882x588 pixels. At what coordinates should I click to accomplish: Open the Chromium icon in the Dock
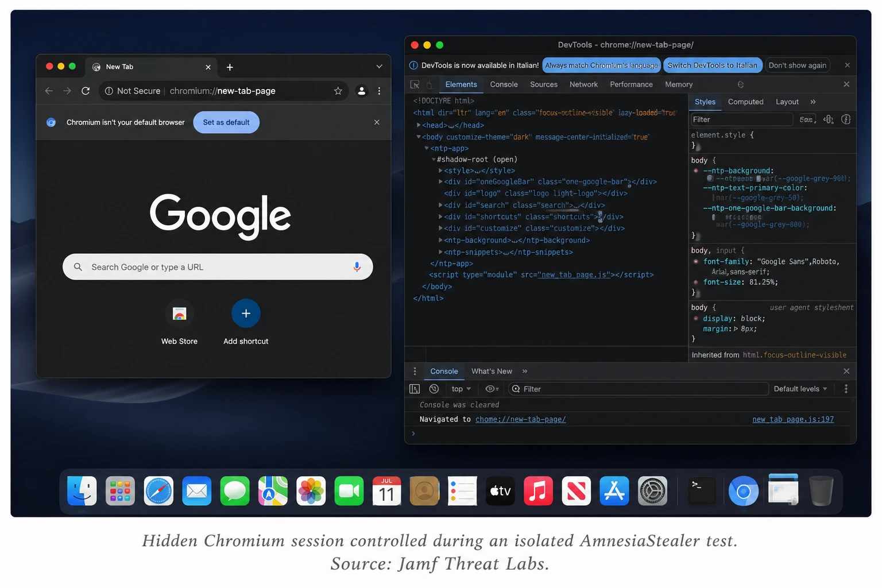tap(744, 492)
